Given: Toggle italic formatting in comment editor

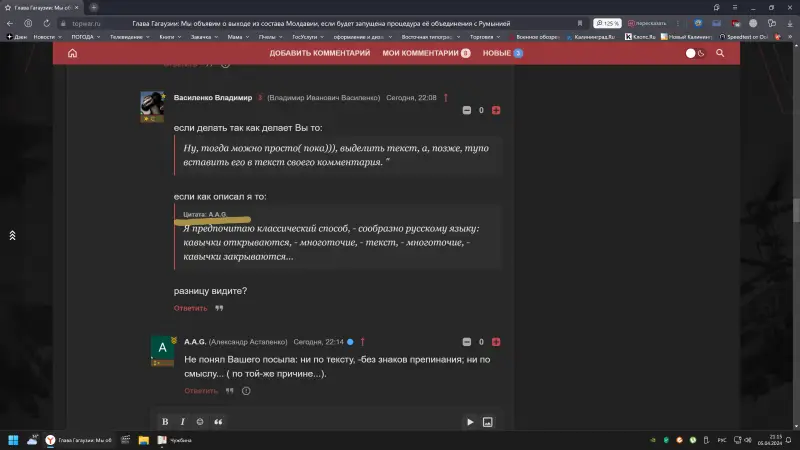Looking at the screenshot, I should (182, 422).
